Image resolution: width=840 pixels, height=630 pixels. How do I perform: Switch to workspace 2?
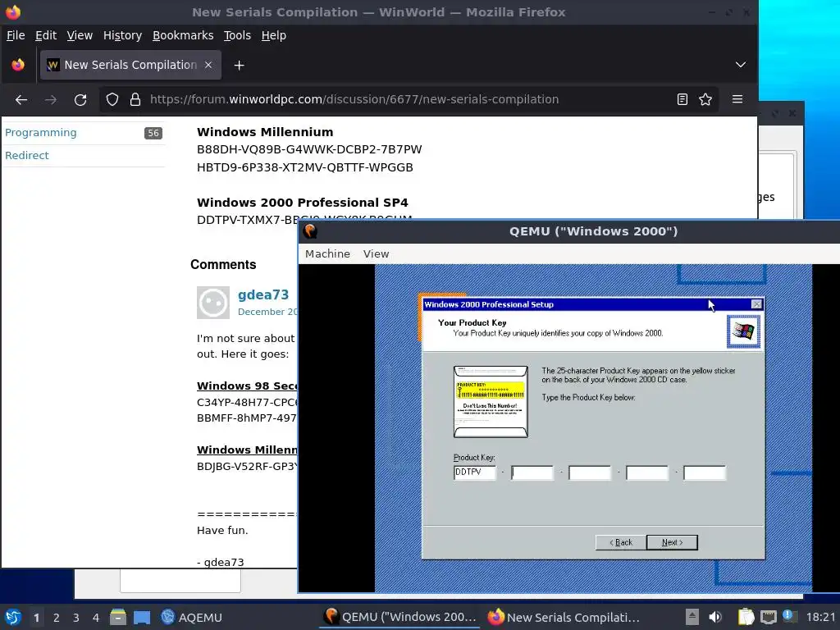(57, 618)
